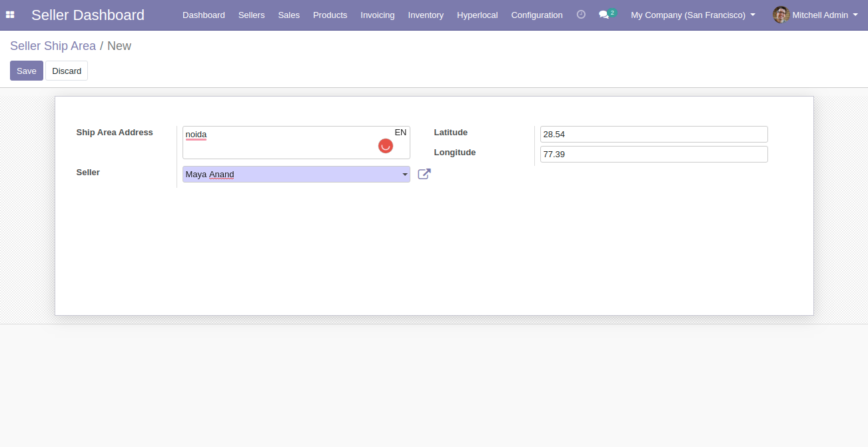Open the Sales menu
Screen dimensions: 868x447
289,15
